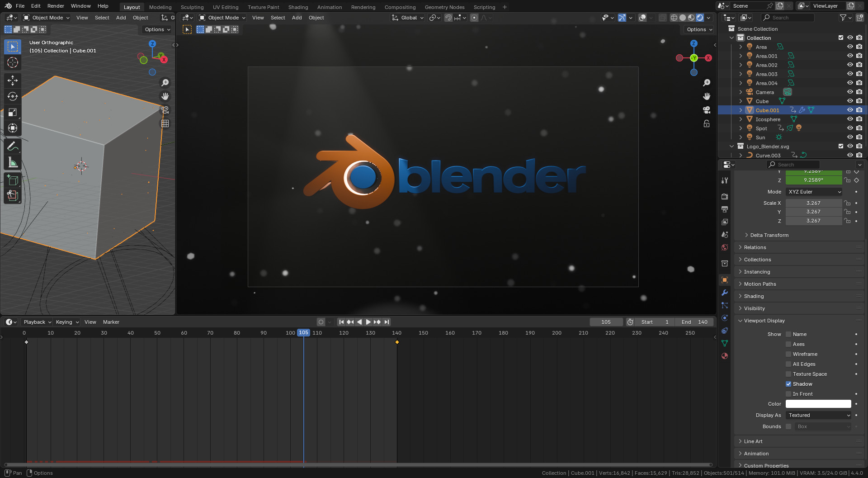This screenshot has width=868, height=478.
Task: Select the Add Cube tool
Action: coord(13,180)
